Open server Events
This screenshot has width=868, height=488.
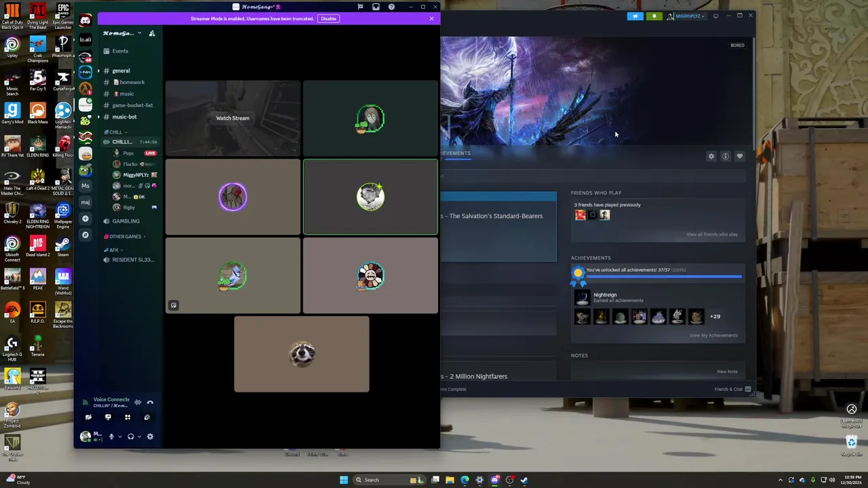[x=129, y=51]
